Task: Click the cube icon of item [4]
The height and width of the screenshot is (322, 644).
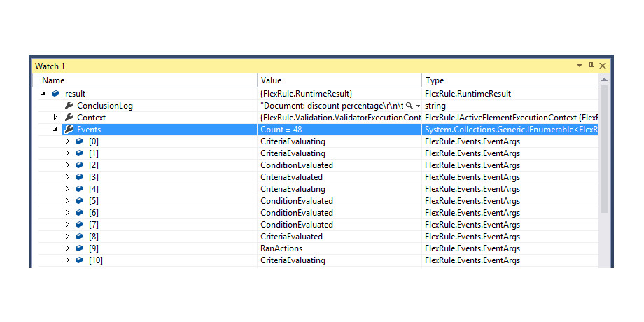Action: click(79, 189)
